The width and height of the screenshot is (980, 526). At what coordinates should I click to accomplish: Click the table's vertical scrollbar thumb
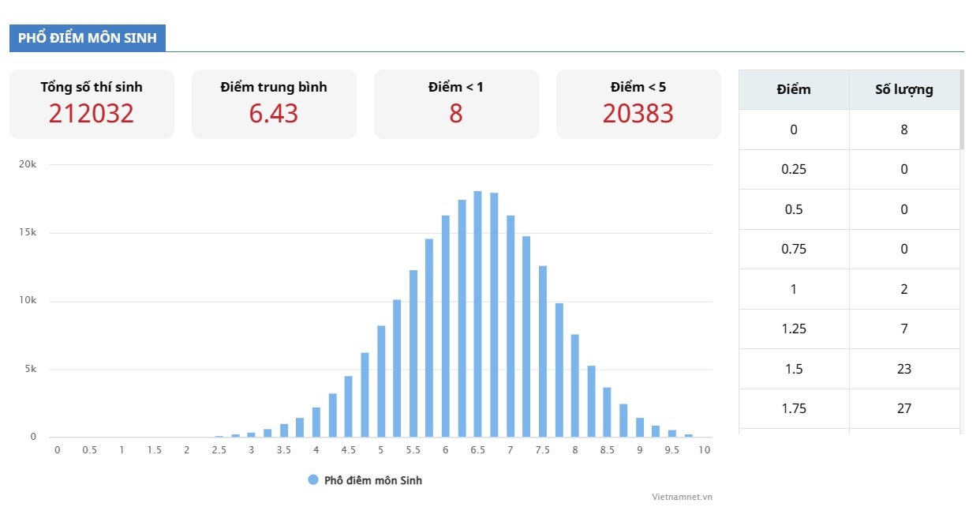[x=961, y=111]
